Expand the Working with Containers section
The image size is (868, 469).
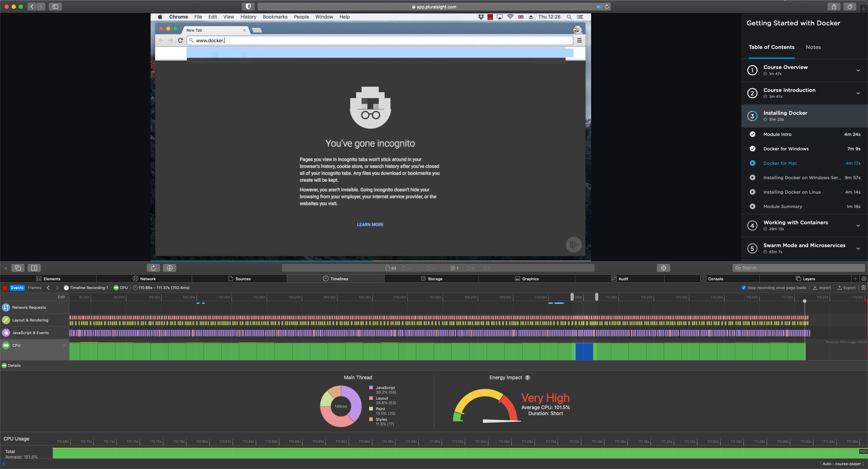pos(859,226)
